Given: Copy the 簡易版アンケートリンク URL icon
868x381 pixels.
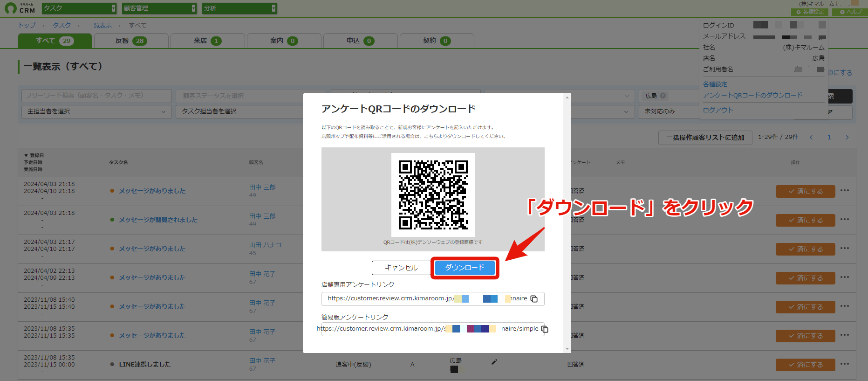Looking at the screenshot, I should (x=545, y=329).
